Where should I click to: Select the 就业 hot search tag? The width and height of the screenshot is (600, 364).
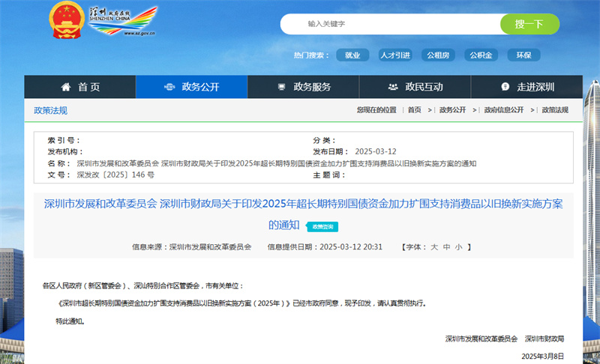coord(352,55)
